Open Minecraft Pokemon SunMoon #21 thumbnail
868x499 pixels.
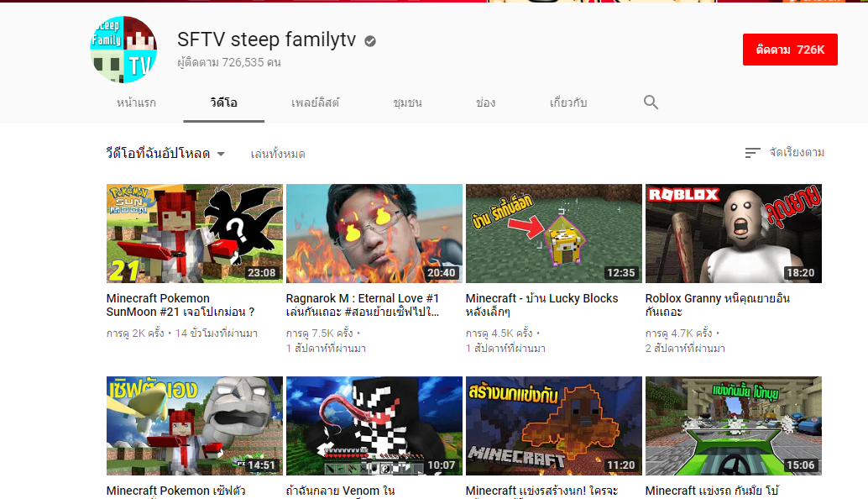194,234
